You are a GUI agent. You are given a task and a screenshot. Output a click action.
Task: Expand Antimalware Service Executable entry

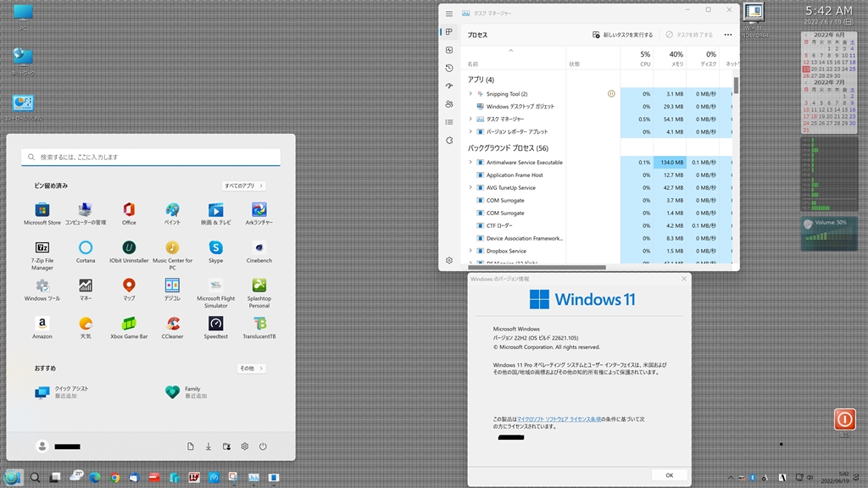click(x=470, y=162)
